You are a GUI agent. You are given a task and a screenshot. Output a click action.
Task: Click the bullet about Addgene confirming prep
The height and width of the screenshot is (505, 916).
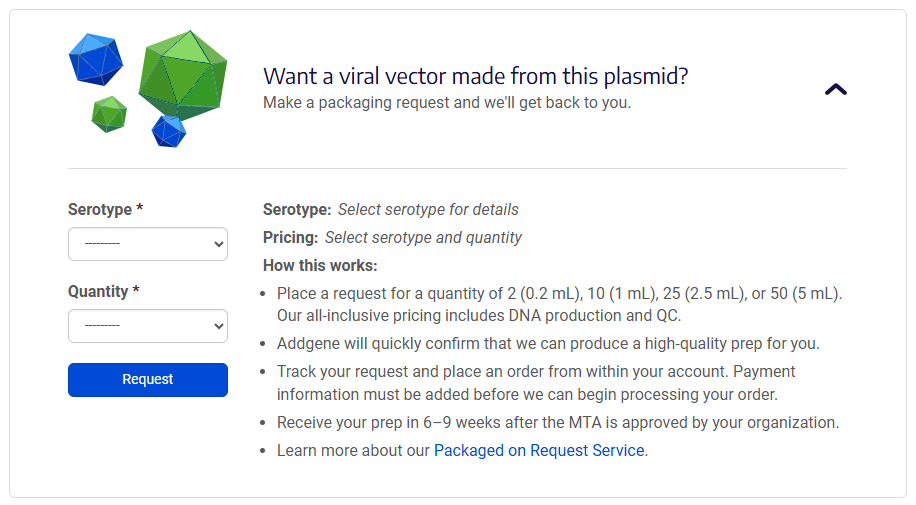[x=548, y=343]
